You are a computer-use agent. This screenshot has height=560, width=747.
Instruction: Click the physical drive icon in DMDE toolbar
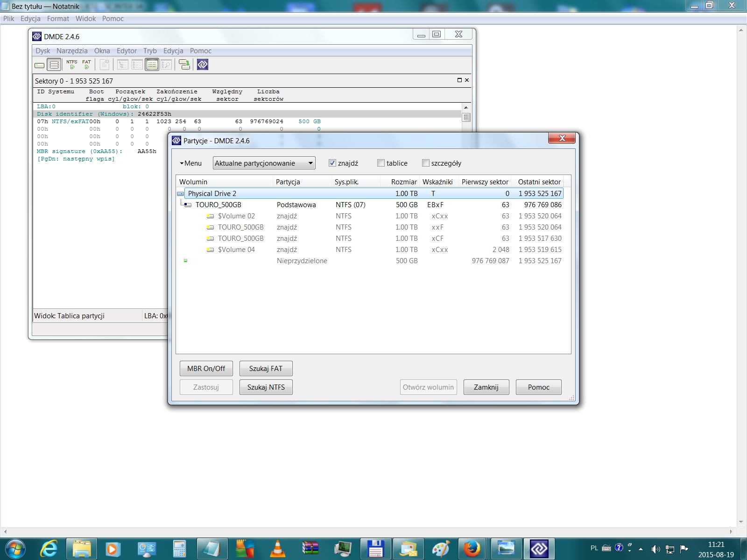(x=40, y=65)
